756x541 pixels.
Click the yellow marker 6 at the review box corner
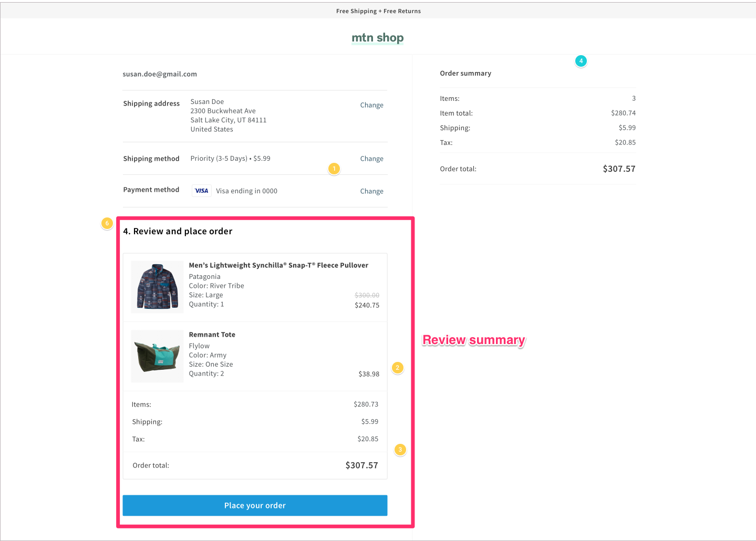[107, 223]
